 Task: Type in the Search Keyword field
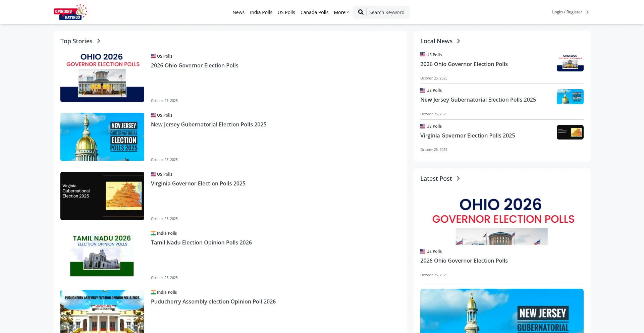tap(387, 12)
